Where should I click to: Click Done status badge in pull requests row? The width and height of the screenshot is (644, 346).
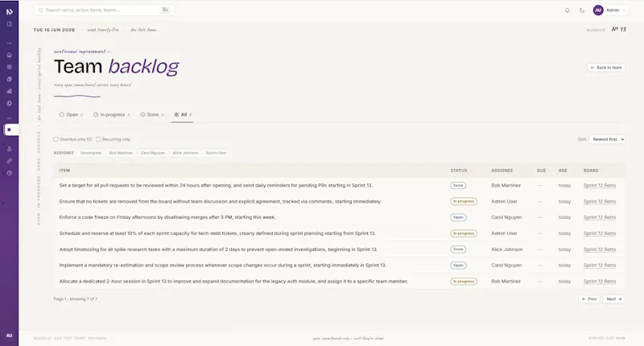click(458, 186)
